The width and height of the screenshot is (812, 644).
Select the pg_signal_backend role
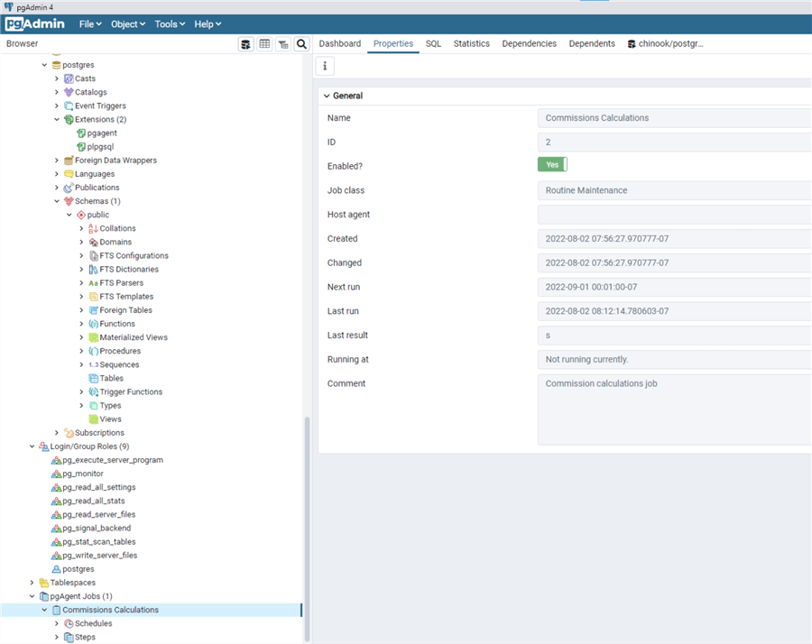click(x=97, y=528)
